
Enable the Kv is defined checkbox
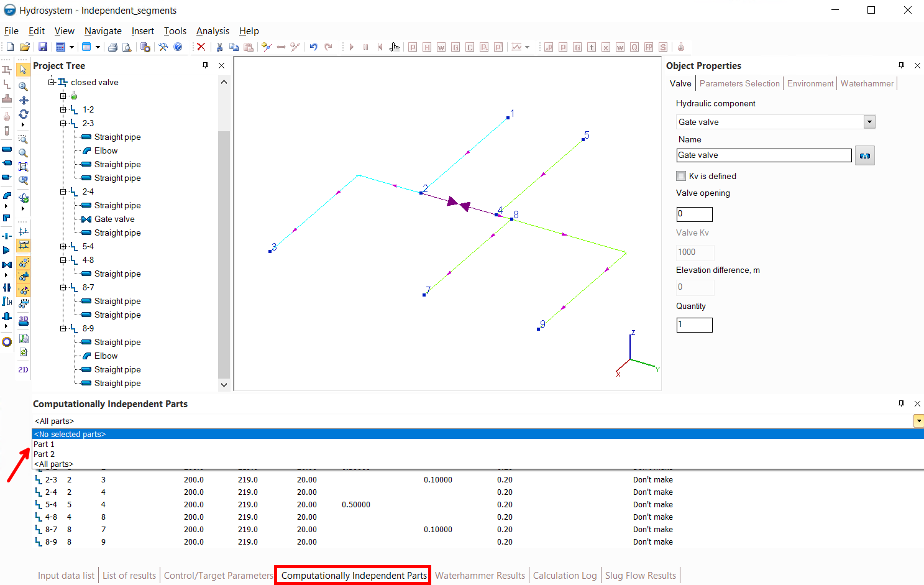pyautogui.click(x=681, y=176)
